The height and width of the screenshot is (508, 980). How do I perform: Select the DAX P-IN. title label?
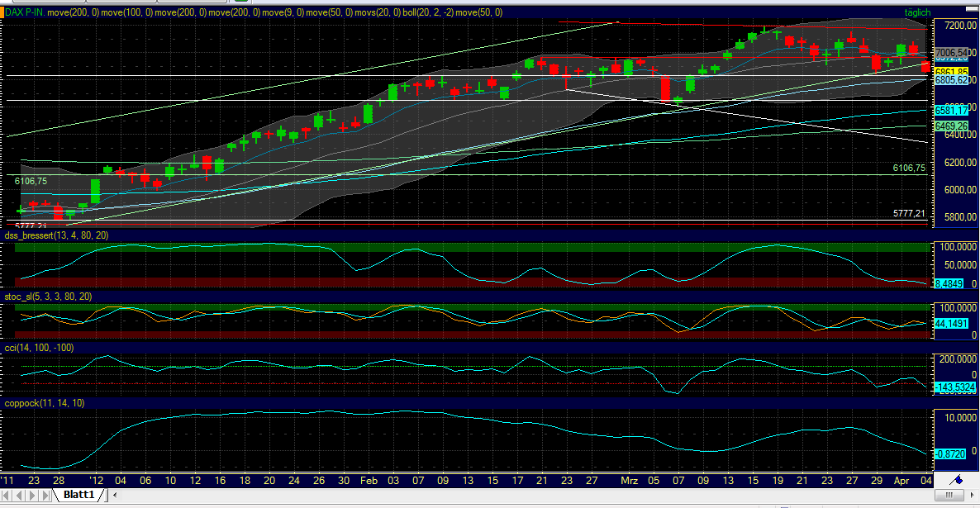pos(25,12)
